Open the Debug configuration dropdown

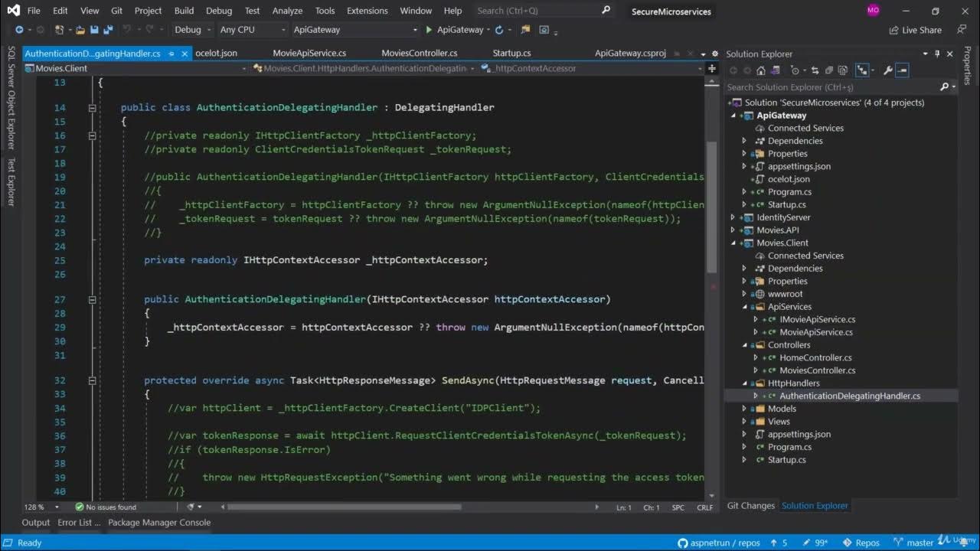(191, 30)
